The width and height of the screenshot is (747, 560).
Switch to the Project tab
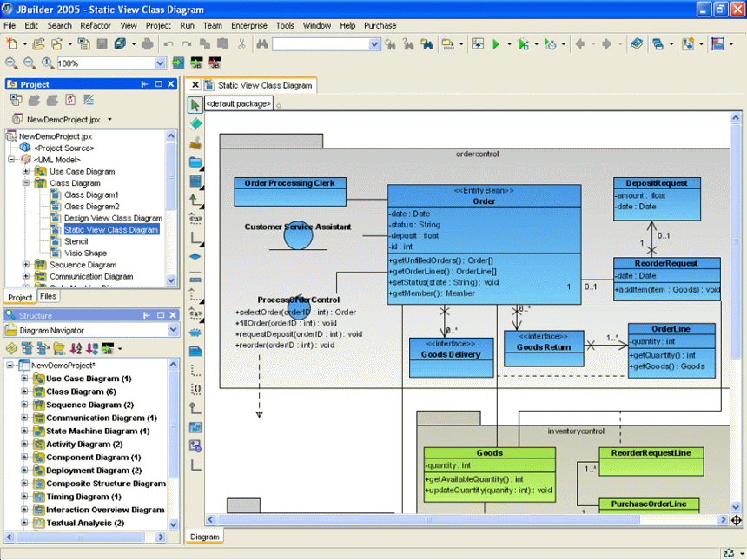pos(20,297)
